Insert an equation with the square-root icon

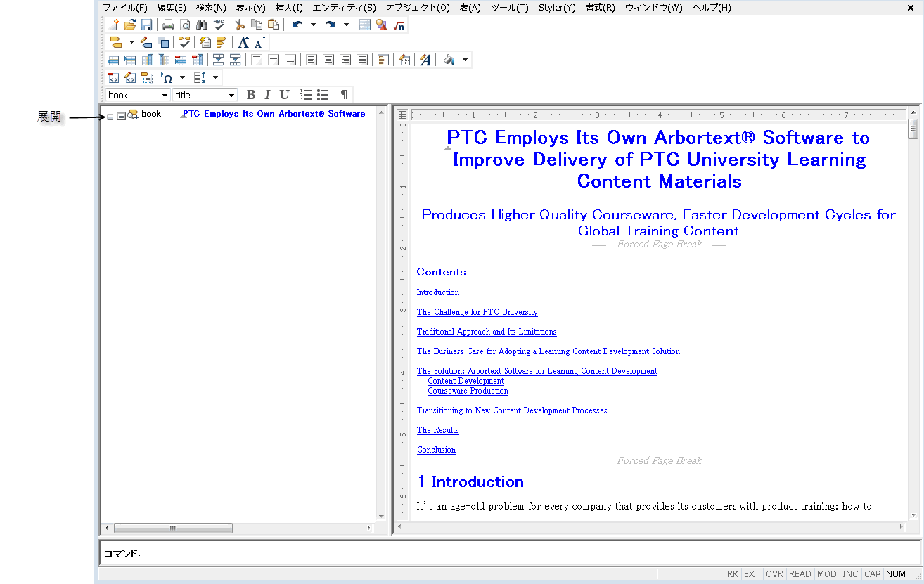pos(399,25)
